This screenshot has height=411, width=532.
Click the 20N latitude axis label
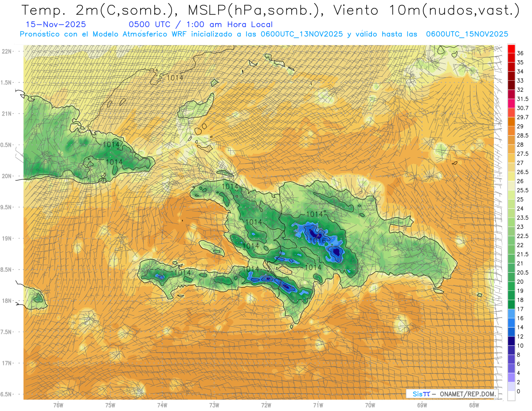[7, 176]
